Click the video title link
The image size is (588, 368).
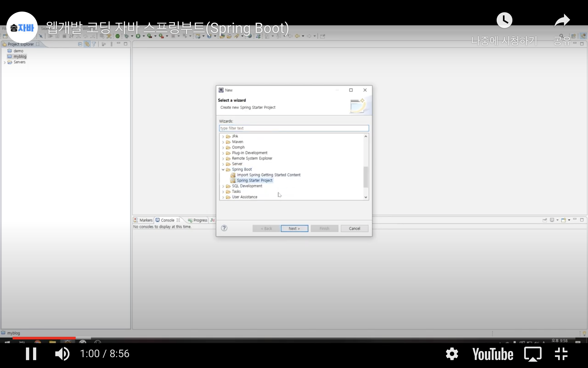point(167,28)
